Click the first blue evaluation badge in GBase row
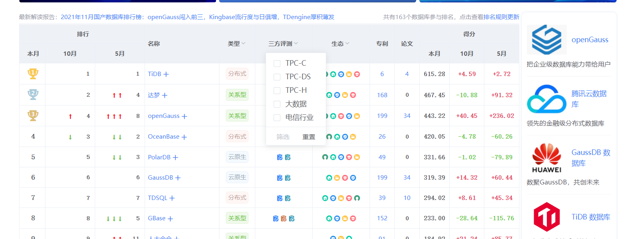Viewport: 644px width, 239px height. 276,218
